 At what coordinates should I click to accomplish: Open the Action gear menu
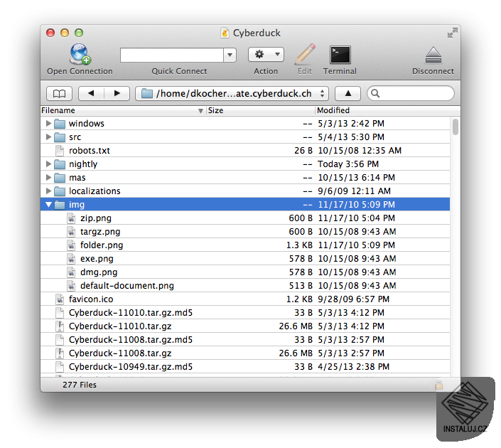[x=266, y=55]
